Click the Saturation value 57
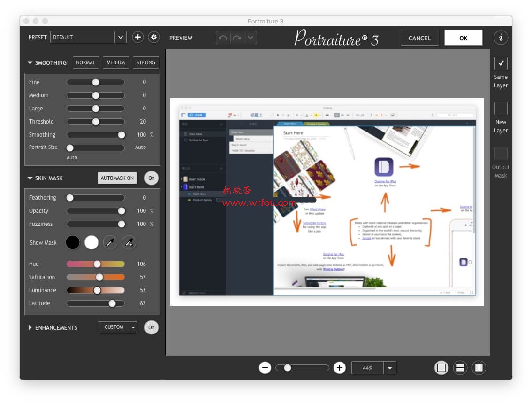 (143, 277)
